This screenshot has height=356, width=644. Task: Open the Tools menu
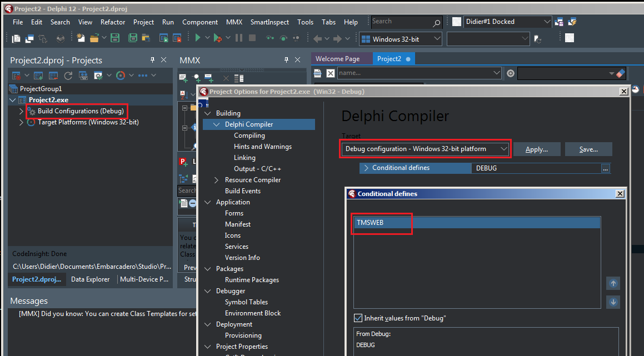(305, 22)
